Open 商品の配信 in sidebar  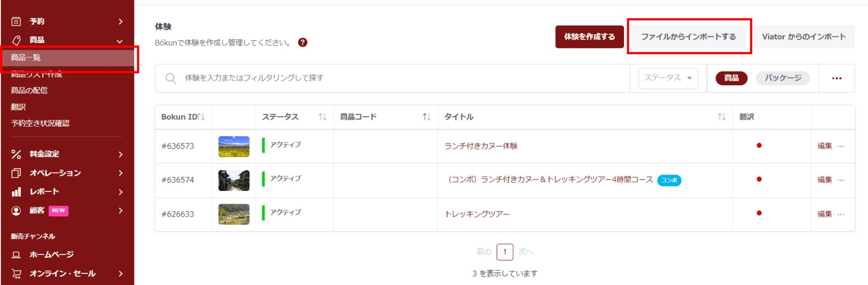tap(29, 90)
